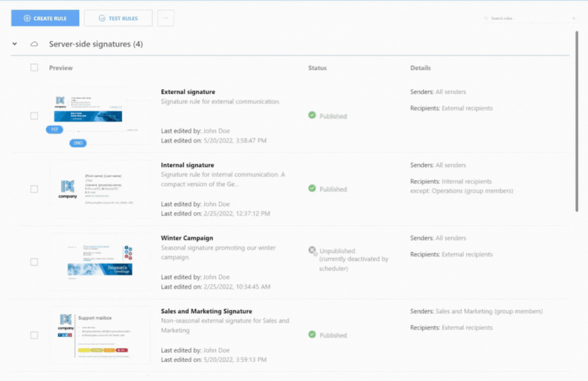Screen dimensions: 588x381
Task: Click the green Published icon for Internal signature
Action: pos(312,188)
